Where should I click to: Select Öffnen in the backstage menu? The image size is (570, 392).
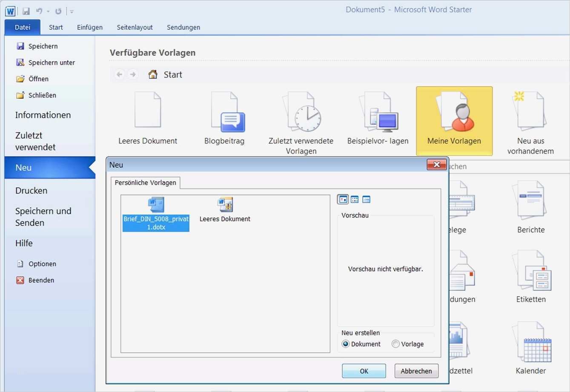32,79
